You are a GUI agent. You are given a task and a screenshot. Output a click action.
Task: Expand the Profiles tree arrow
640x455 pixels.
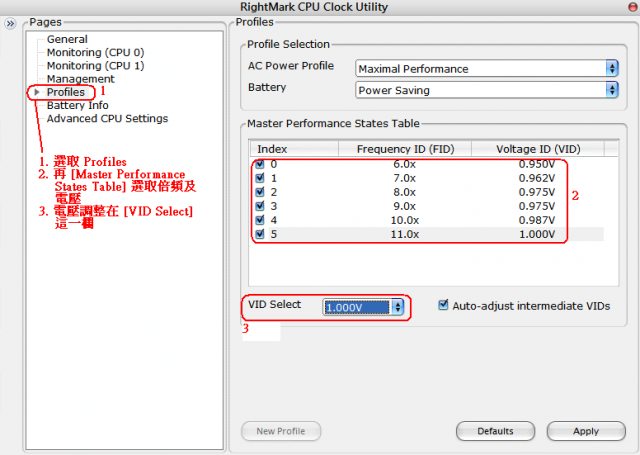37,92
